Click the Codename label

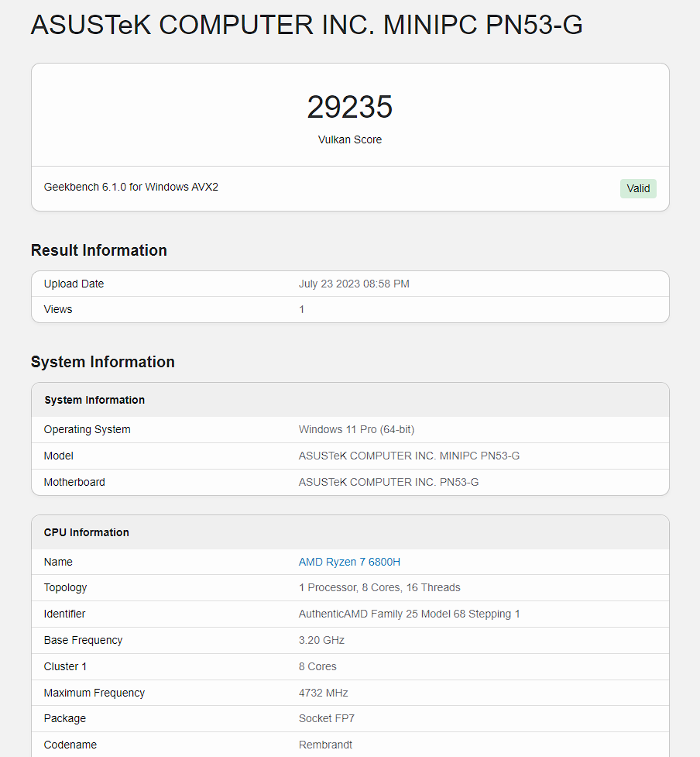[x=70, y=745]
